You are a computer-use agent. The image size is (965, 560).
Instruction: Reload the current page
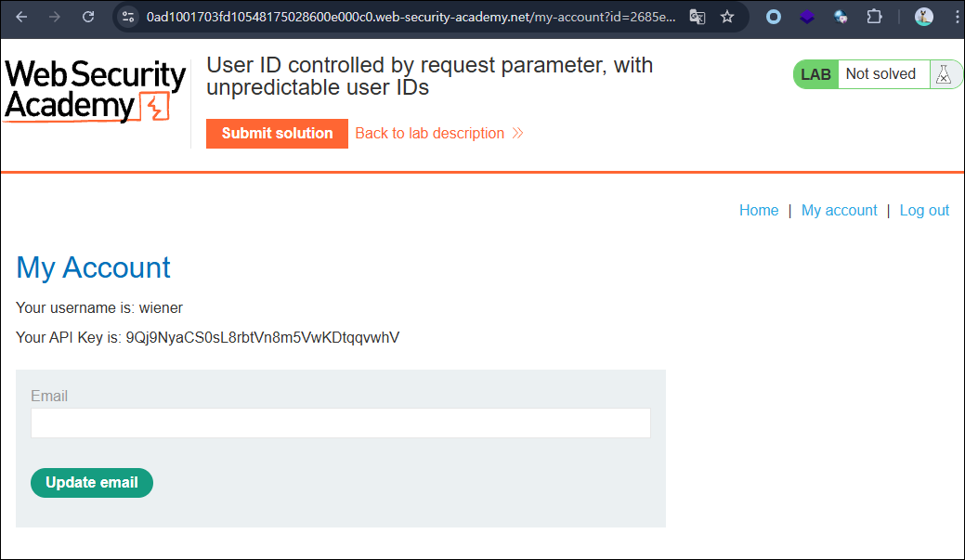coord(88,17)
